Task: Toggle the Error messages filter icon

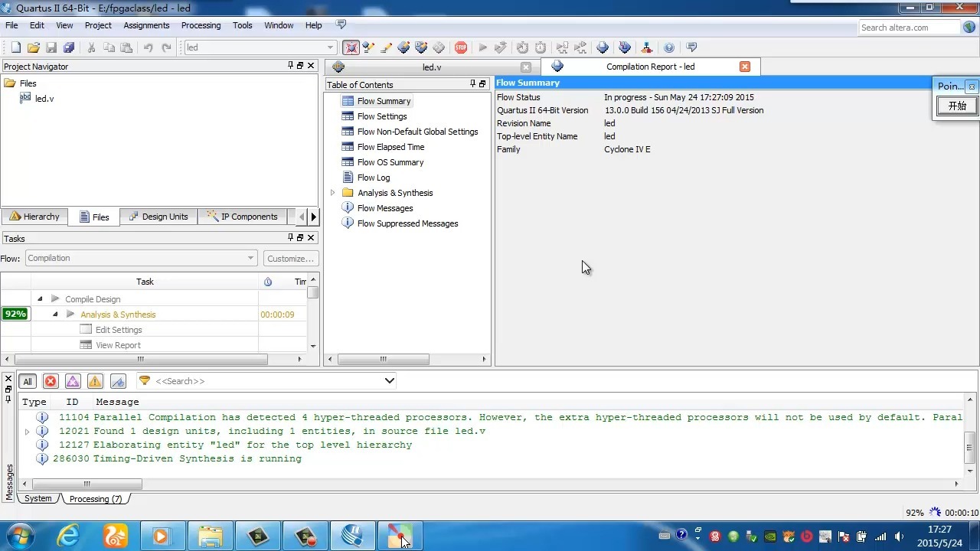Action: pyautogui.click(x=51, y=381)
